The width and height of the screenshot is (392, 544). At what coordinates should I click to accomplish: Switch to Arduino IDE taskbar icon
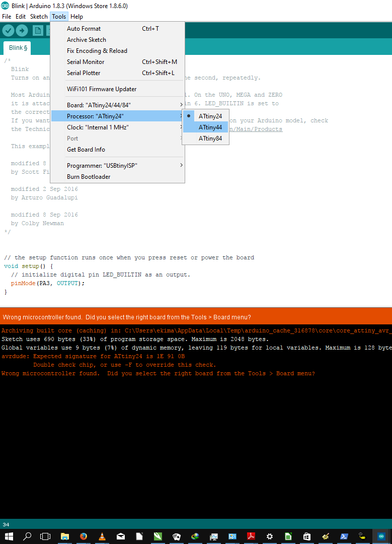(x=381, y=536)
